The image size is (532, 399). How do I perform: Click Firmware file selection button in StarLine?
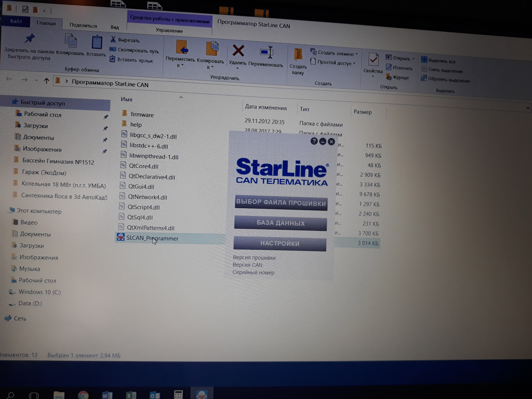pos(281,203)
